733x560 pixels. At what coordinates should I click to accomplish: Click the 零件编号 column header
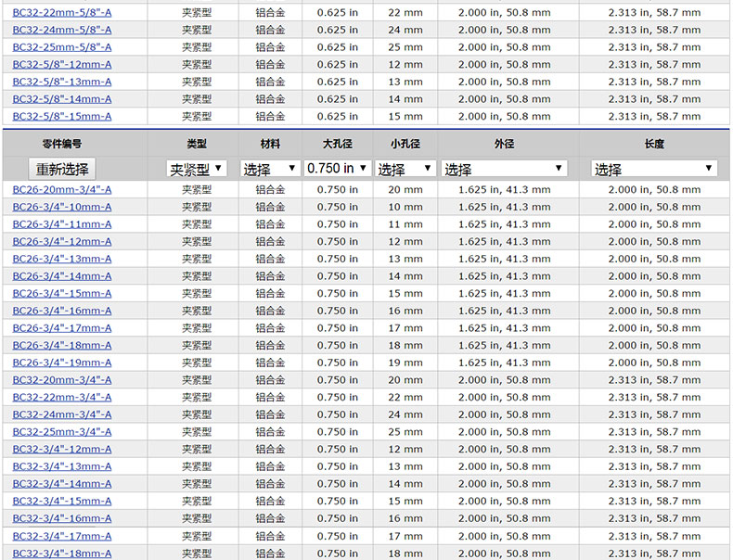(62, 145)
